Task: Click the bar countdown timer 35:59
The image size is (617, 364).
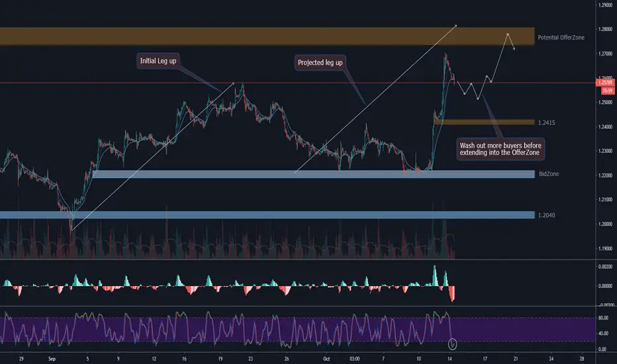Action: (x=607, y=91)
